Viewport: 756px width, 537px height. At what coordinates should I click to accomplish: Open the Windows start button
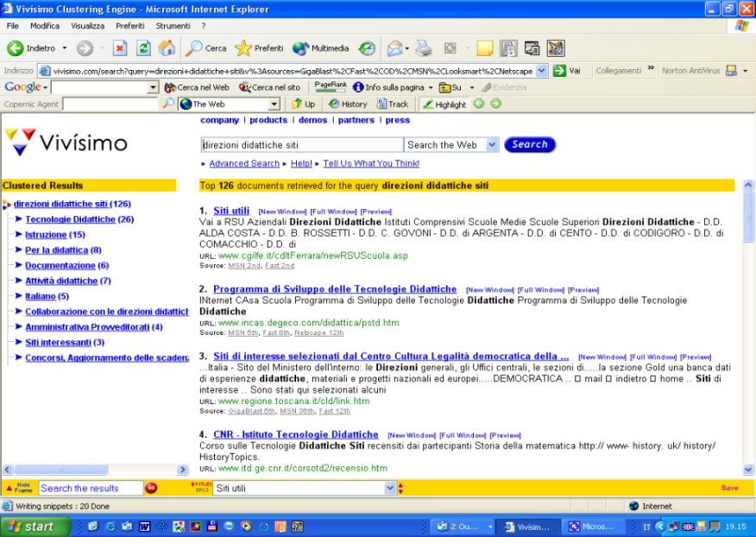35,527
